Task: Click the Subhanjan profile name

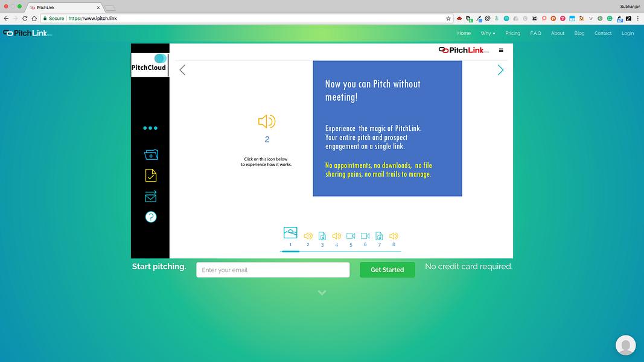Action: click(x=630, y=7)
